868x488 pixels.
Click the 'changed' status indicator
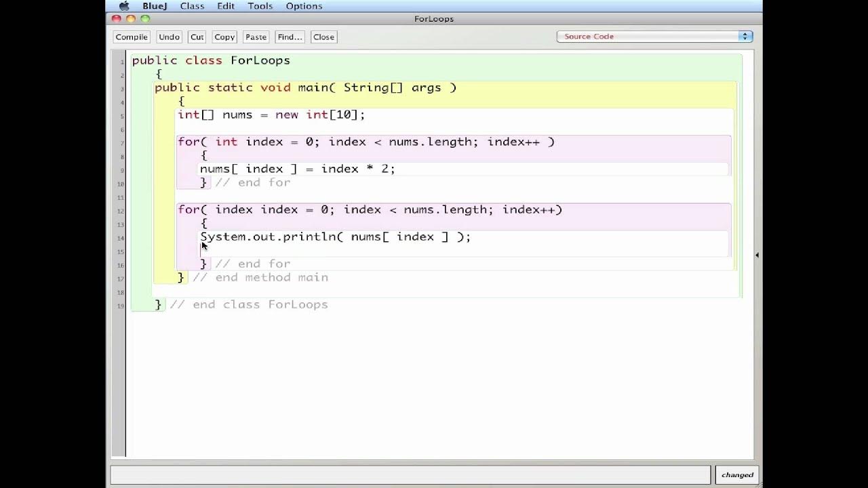(x=737, y=474)
